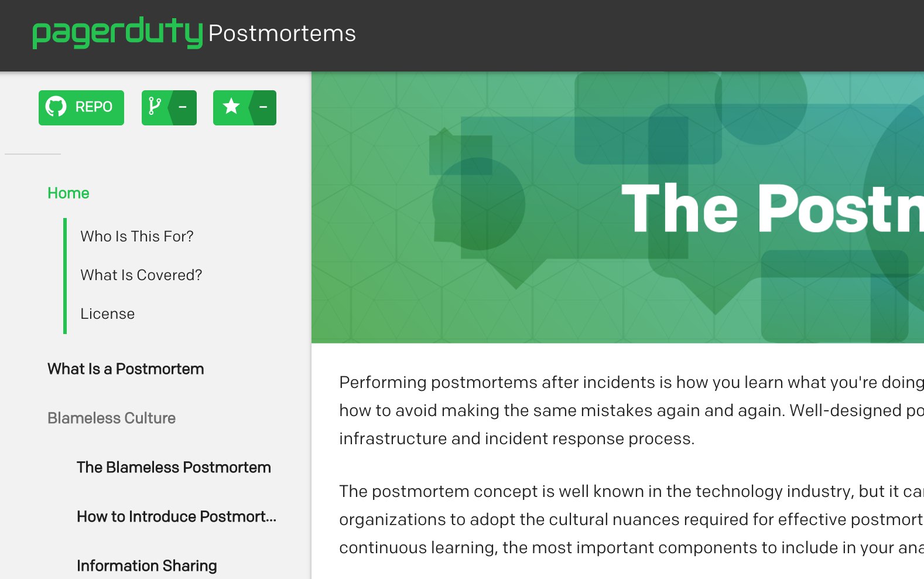Viewport: 924px width, 579px height.
Task: Open How to Introduce Postmortems page
Action: (x=176, y=516)
